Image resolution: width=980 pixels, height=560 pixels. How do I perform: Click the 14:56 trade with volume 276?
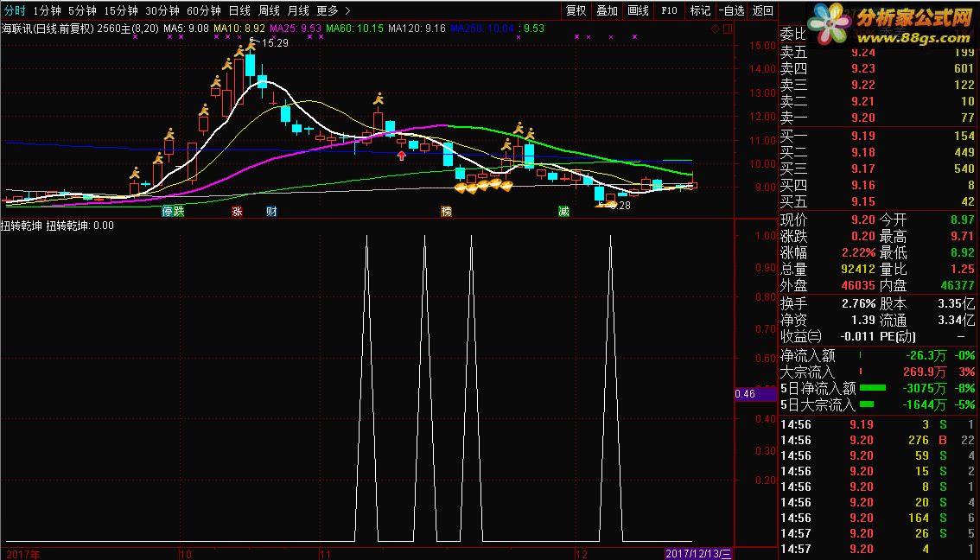click(877, 440)
